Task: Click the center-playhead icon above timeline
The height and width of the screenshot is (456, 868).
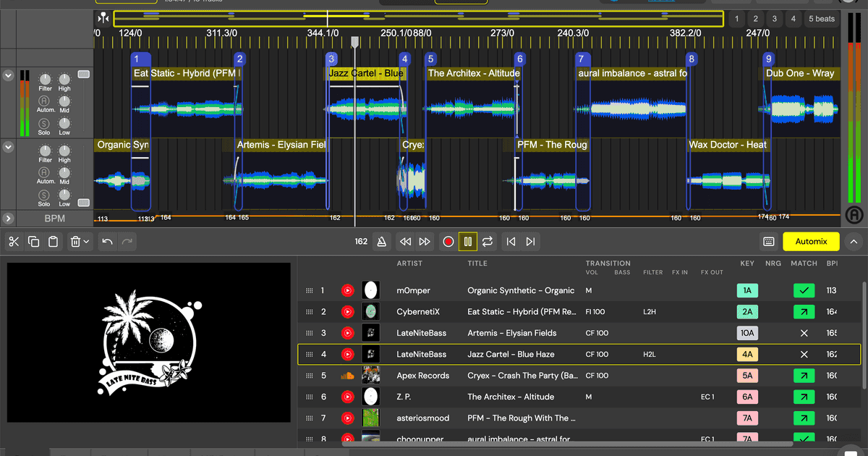Action: [x=103, y=18]
